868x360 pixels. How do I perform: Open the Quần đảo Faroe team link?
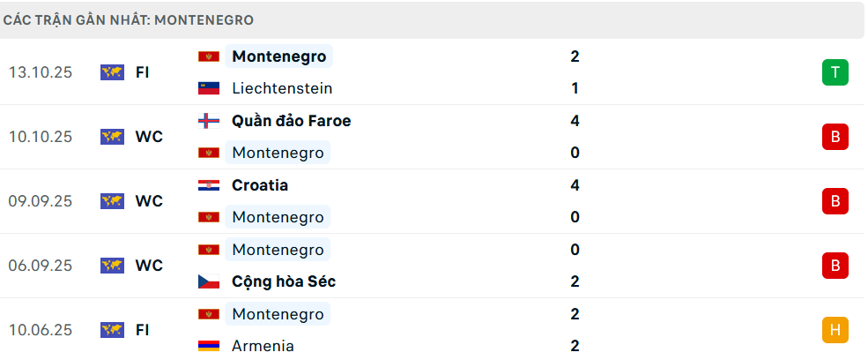tap(291, 121)
